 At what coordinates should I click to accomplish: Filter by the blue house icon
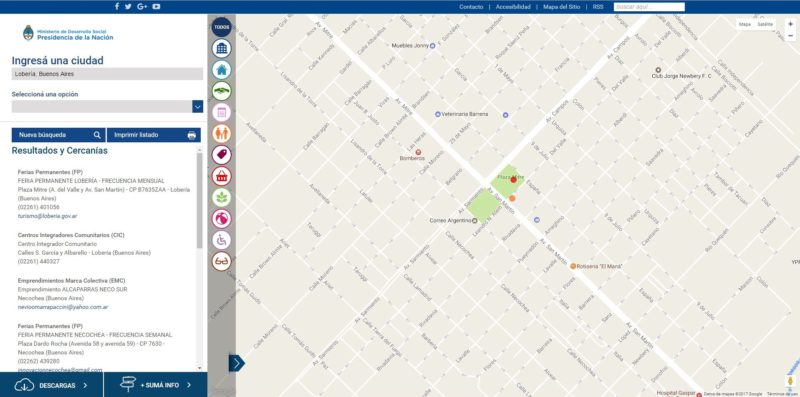tap(221, 70)
